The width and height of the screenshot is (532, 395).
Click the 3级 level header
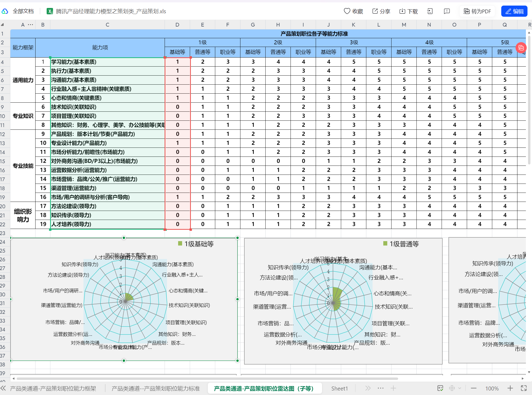pos(354,42)
